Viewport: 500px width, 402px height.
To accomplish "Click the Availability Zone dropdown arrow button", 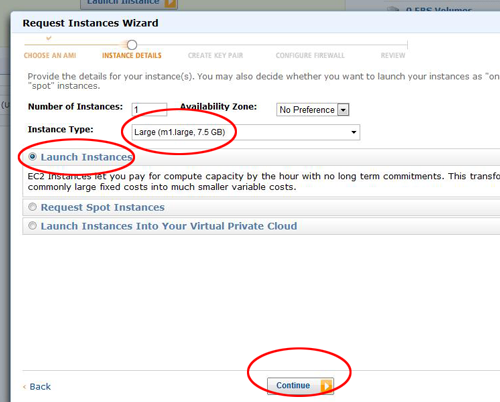I will 343,110.
